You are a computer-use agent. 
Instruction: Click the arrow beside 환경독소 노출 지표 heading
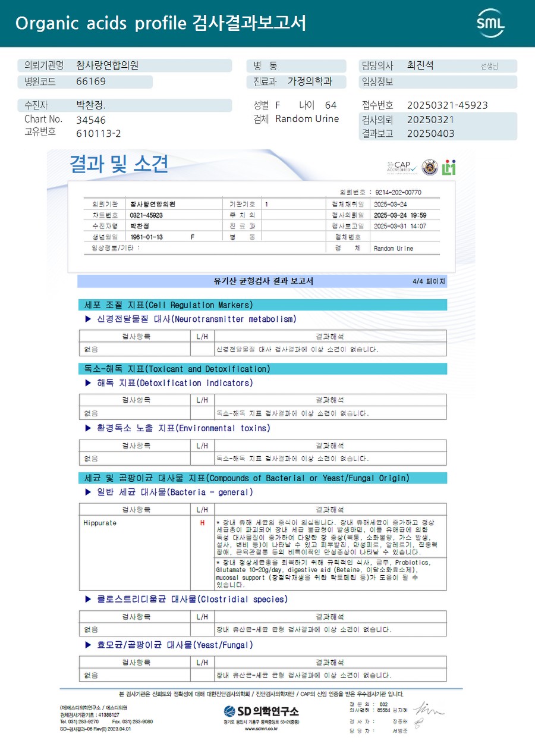(x=88, y=428)
